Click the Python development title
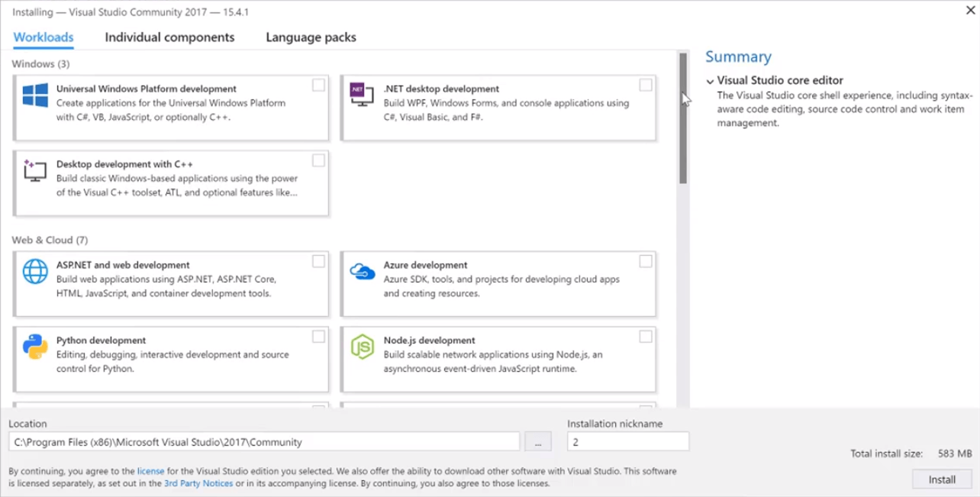Image resolution: width=980 pixels, height=497 pixels. (101, 340)
